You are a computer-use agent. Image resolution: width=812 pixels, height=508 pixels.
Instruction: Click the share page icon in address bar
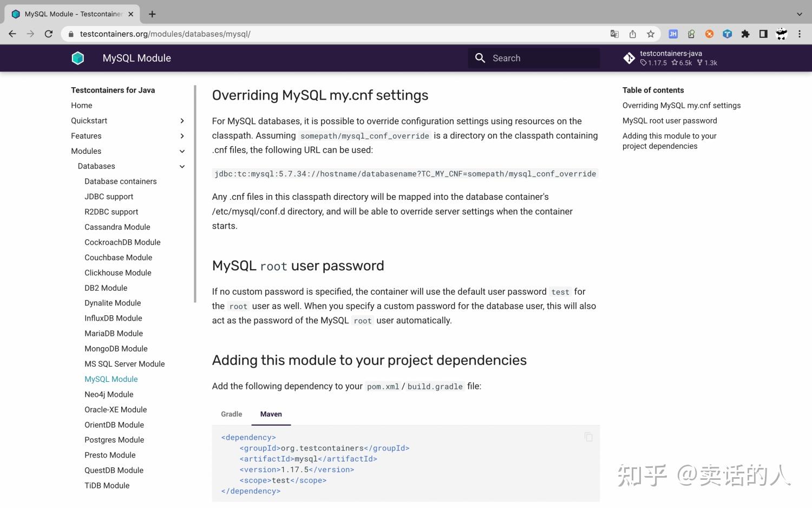(x=632, y=34)
